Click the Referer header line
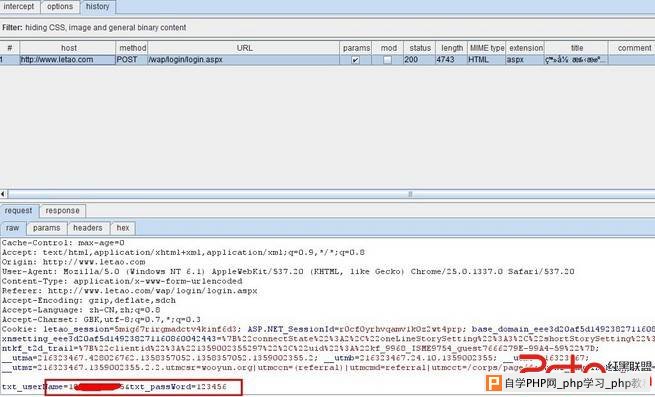 [x=129, y=291]
